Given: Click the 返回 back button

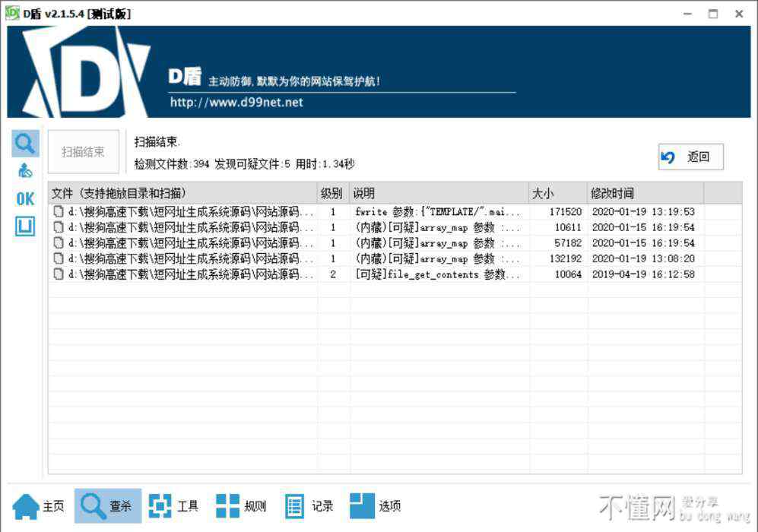Looking at the screenshot, I should (691, 157).
